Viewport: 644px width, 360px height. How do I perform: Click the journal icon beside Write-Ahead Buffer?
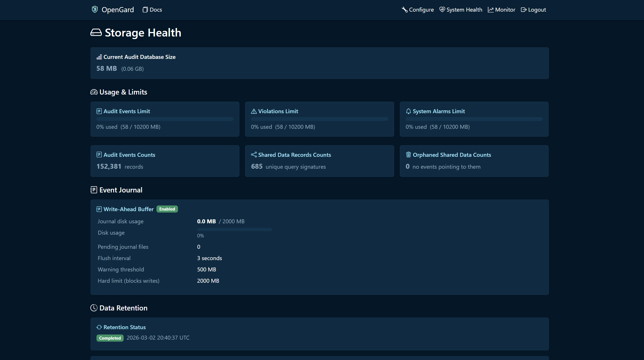[99, 209]
